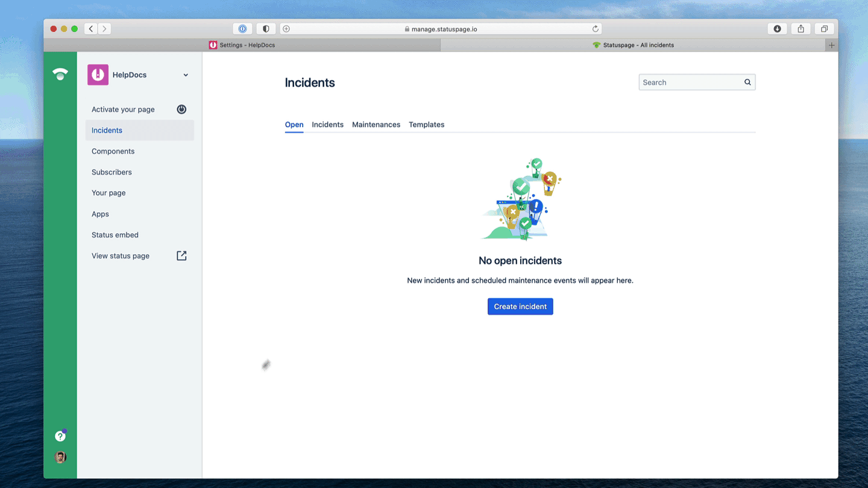Open the help question mark icon
This screenshot has height=488, width=868.
(x=60, y=436)
